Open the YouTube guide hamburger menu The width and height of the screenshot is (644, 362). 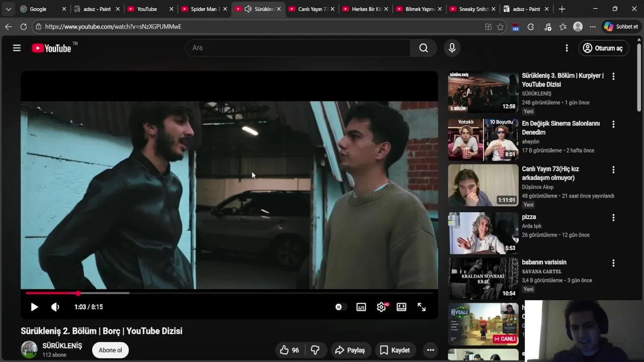17,48
